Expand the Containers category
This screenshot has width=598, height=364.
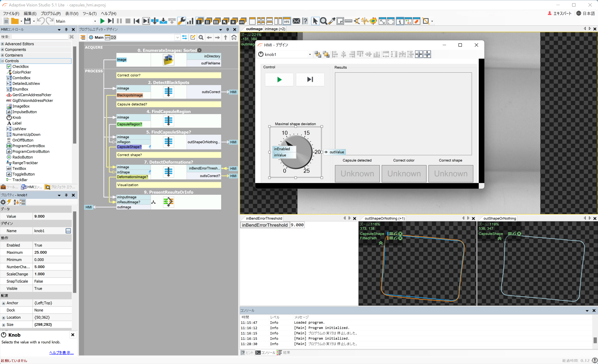3,55
